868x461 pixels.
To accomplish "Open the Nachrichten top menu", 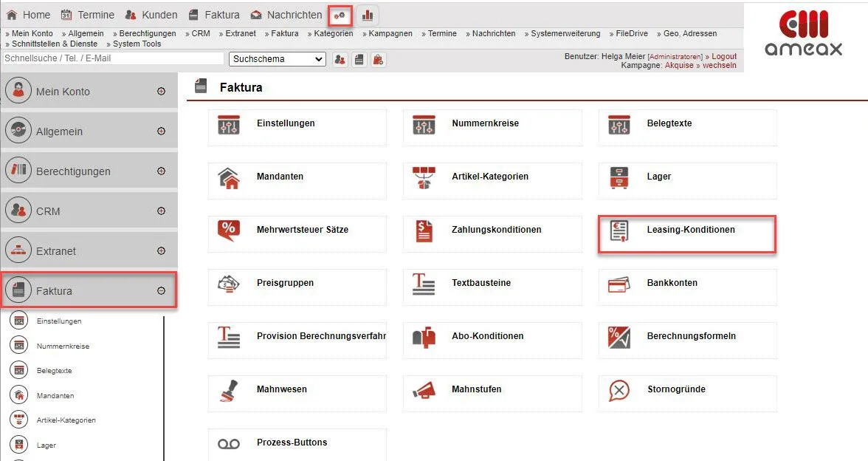I will pos(286,15).
